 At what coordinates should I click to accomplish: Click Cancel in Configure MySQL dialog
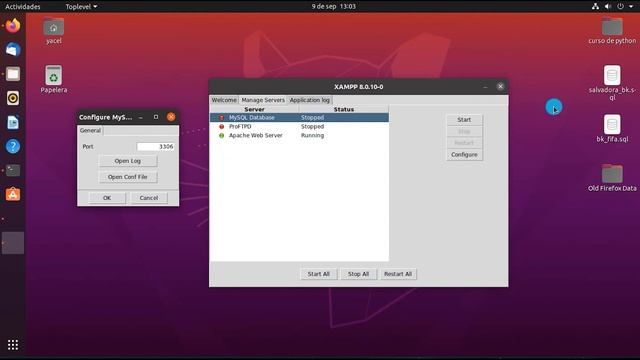coord(149,198)
